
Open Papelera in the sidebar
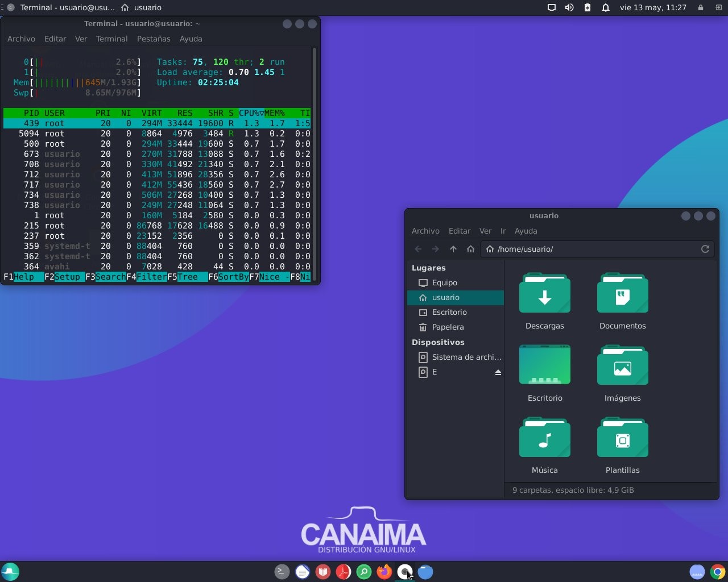pyautogui.click(x=456, y=327)
